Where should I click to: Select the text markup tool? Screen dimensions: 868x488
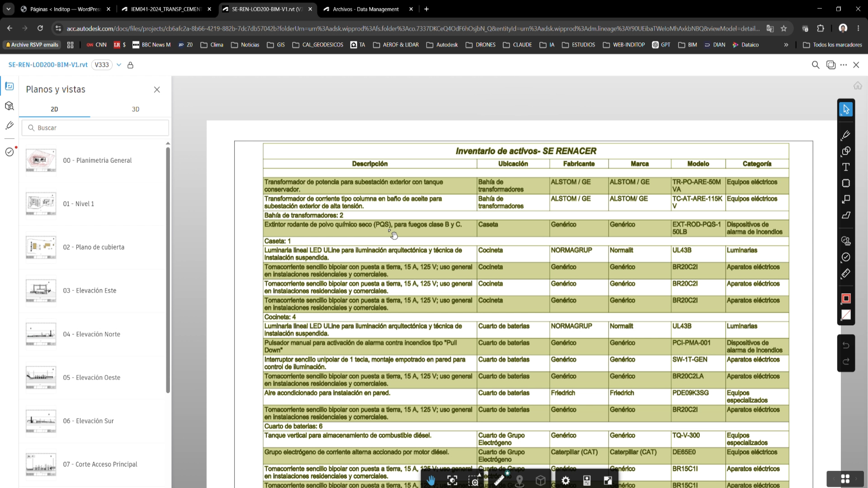846,167
